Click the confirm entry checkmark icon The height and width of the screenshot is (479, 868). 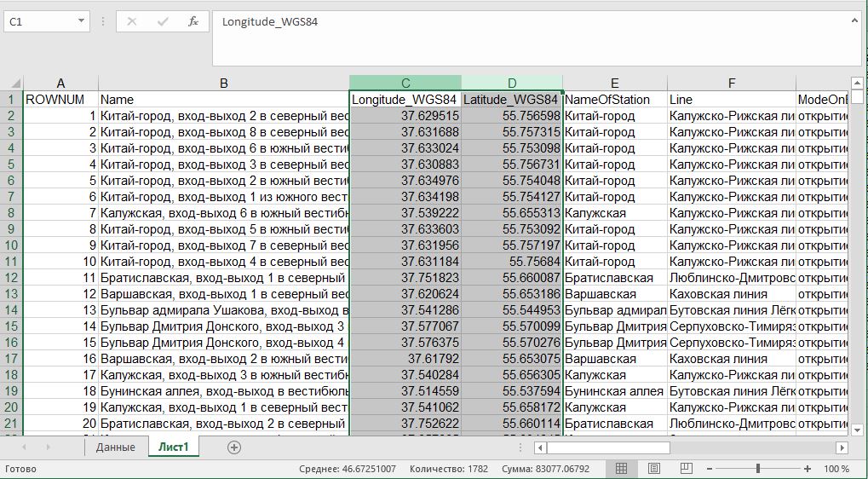pos(163,21)
